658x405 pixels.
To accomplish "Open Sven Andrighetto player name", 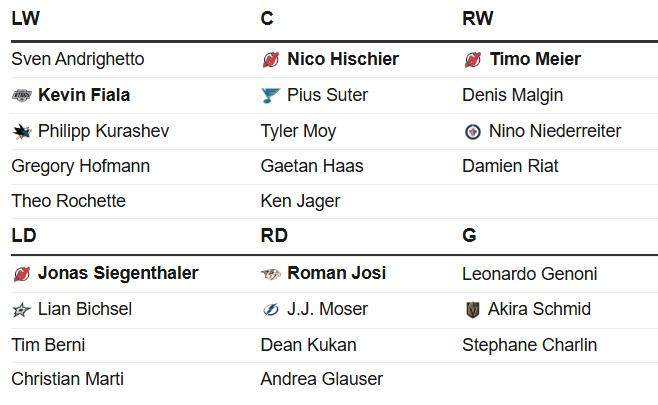I will tap(78, 59).
